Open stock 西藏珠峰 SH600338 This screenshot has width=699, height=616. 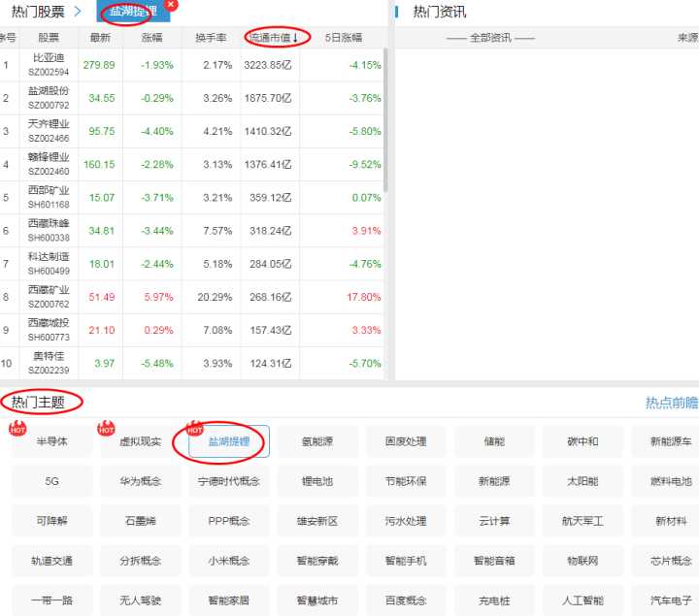coord(49,230)
